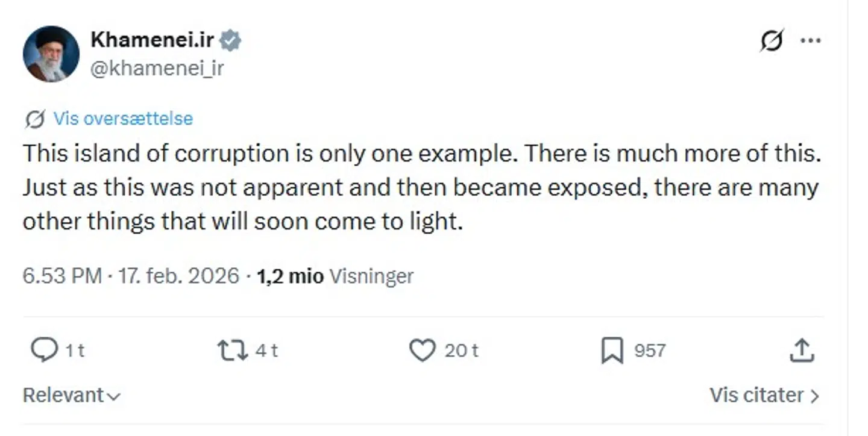Open the share options via upload icon
The image size is (868, 436).
click(x=802, y=350)
